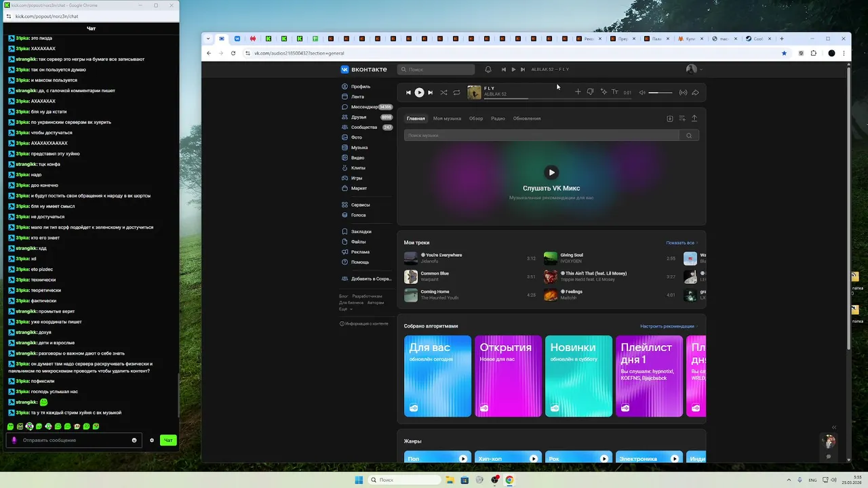Switch to the Моя музыка tab
This screenshot has width=868, height=488.
(x=447, y=119)
